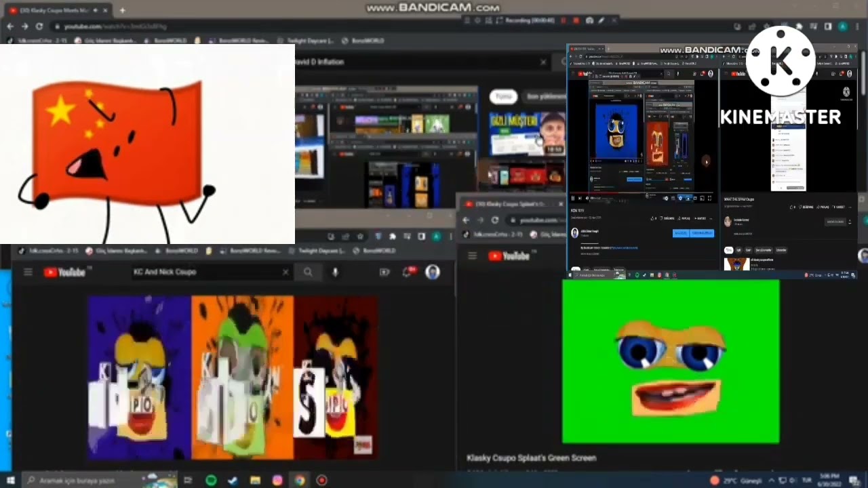Click the taskbar search box 'Aramak için buraya yazın'
Viewport: 868px width, 488px height.
click(99, 481)
